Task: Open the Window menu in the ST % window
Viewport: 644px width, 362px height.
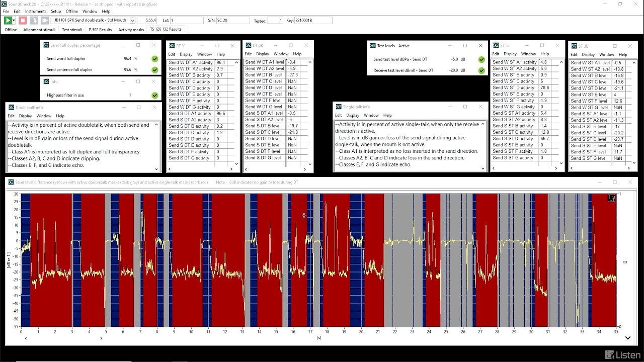Action: (528, 54)
